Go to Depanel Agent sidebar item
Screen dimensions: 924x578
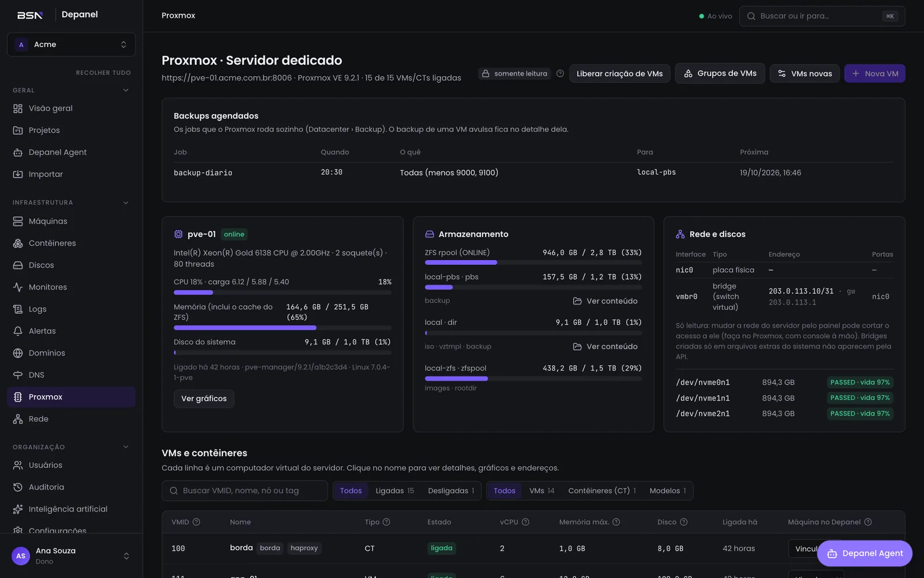coord(71,152)
